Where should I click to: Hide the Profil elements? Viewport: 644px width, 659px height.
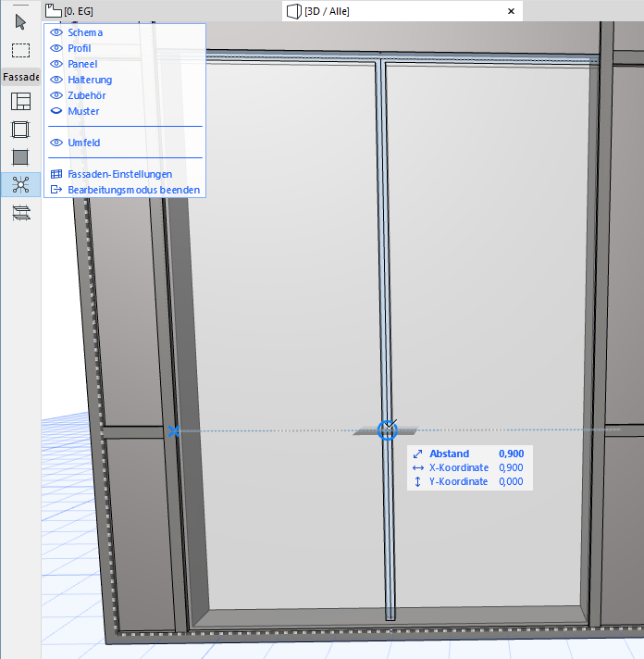[x=56, y=48]
